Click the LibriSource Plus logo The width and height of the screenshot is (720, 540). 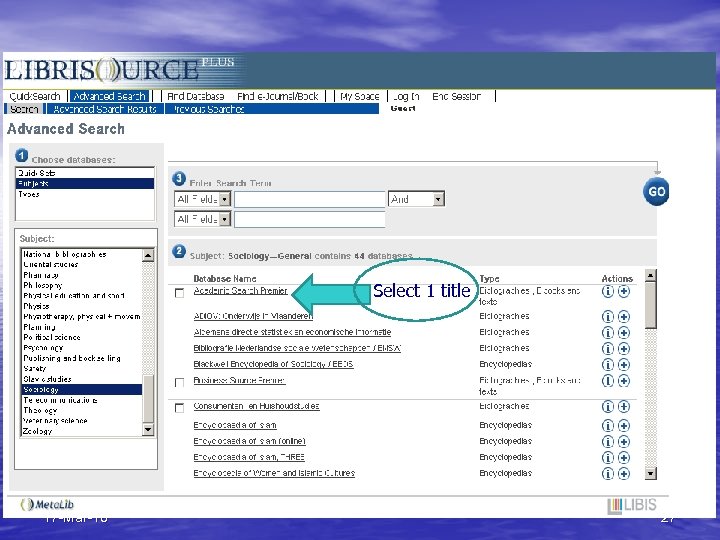tap(119, 69)
